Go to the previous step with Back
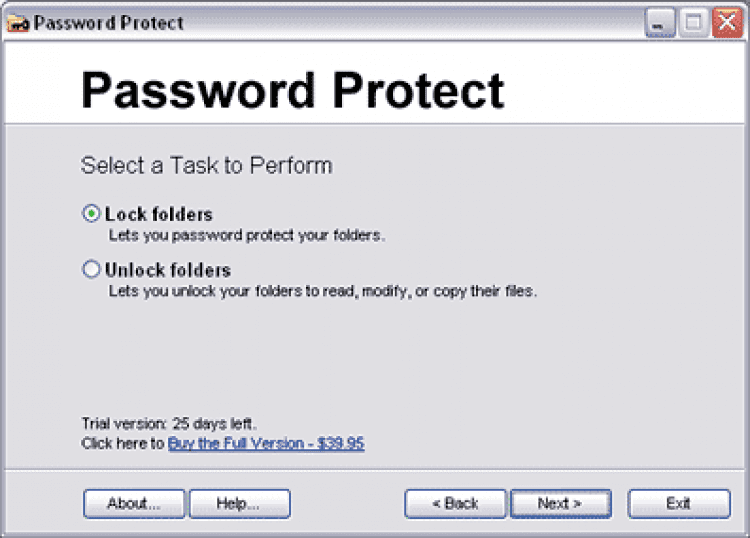 (x=455, y=503)
